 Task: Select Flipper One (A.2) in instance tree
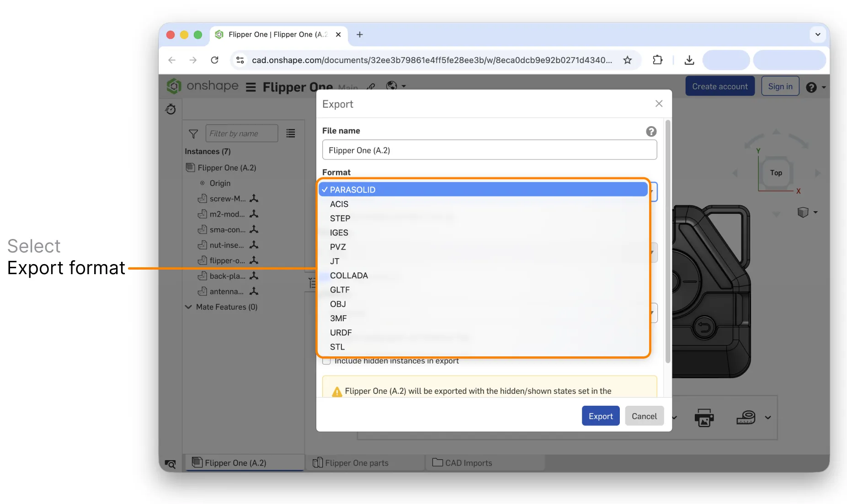226,168
